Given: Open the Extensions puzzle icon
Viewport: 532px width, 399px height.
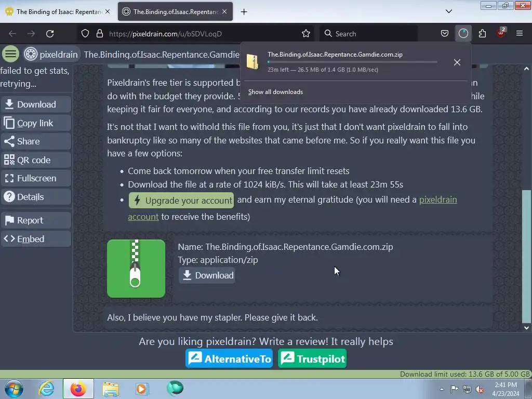Looking at the screenshot, I should 482,34.
